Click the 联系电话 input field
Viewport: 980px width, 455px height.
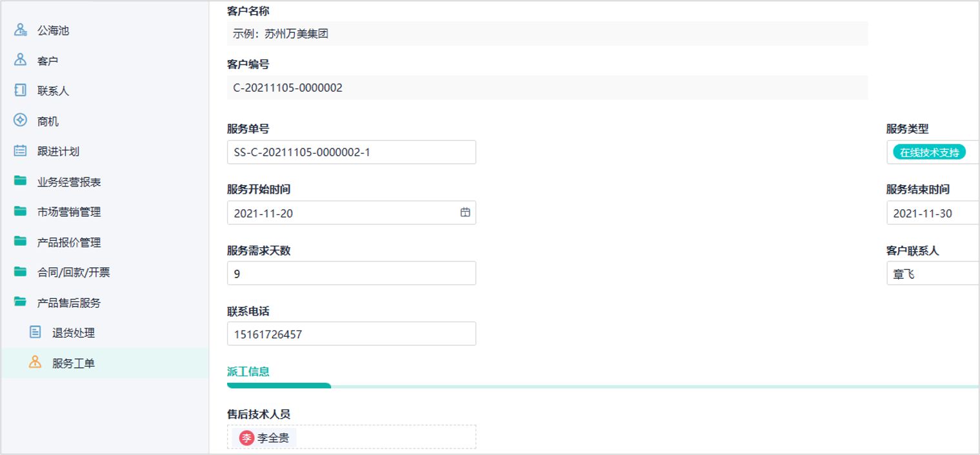[x=352, y=334]
